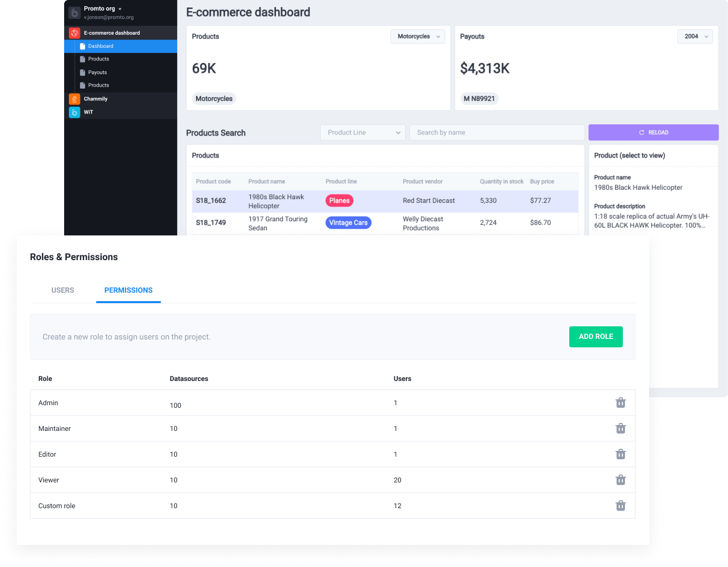Open the 2004 year dropdown on Payouts card
This screenshot has width=728, height=567.
point(694,36)
